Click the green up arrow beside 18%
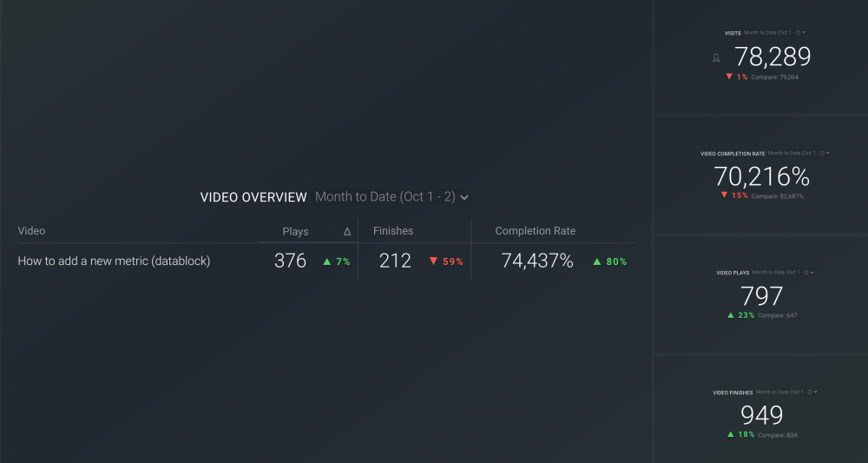The height and width of the screenshot is (463, 868). click(731, 434)
